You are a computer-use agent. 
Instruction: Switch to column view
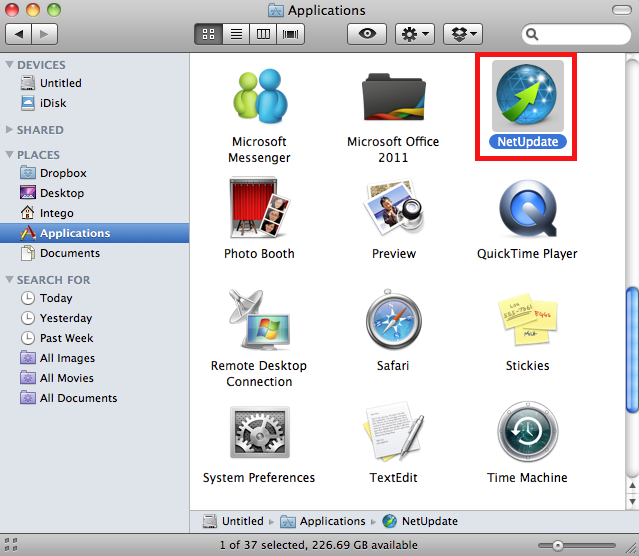pyautogui.click(x=263, y=34)
